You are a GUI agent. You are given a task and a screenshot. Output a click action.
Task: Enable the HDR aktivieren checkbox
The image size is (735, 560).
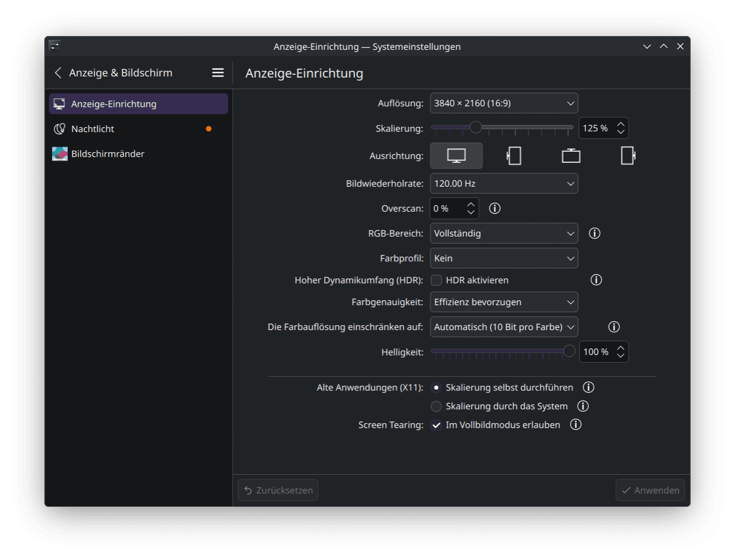[437, 280]
